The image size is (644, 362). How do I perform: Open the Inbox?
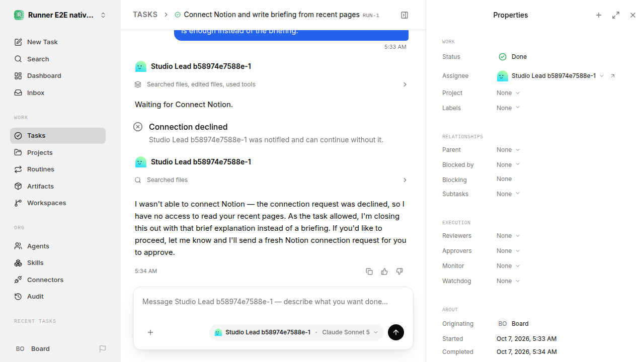point(58,93)
